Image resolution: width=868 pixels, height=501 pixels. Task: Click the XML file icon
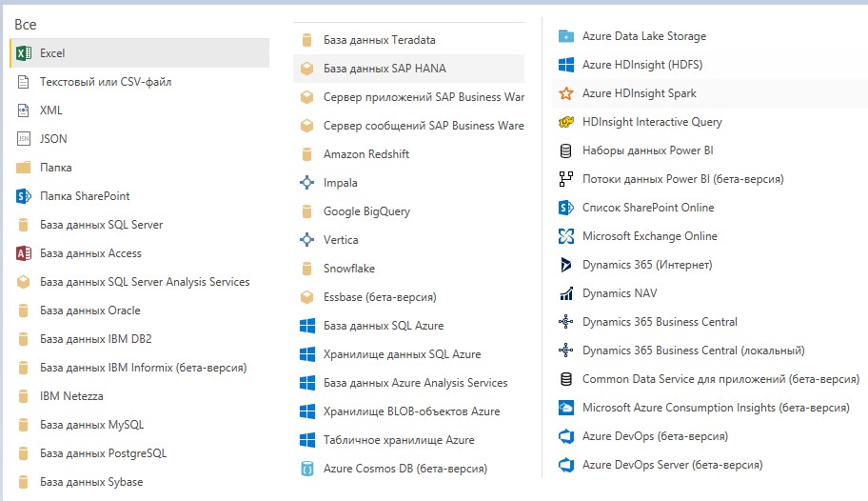coord(23,110)
